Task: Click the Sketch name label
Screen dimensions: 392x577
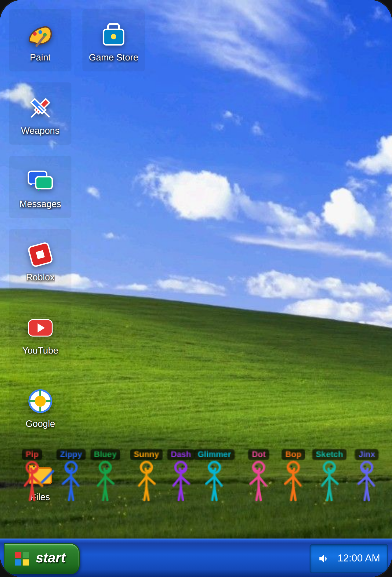Action: click(x=329, y=454)
